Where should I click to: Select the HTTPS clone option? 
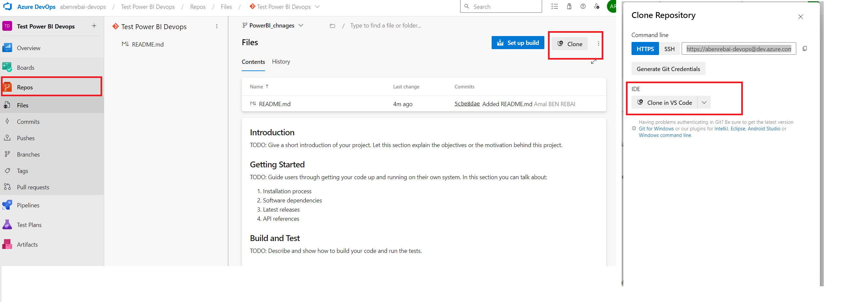coord(645,48)
